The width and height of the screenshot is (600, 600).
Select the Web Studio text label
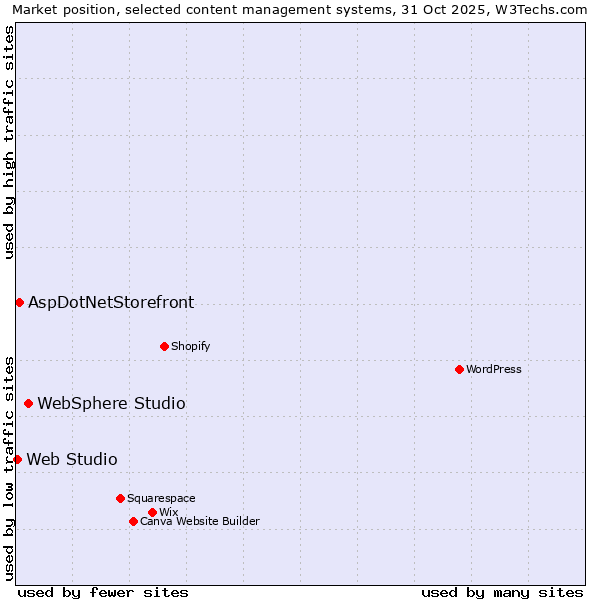71,459
